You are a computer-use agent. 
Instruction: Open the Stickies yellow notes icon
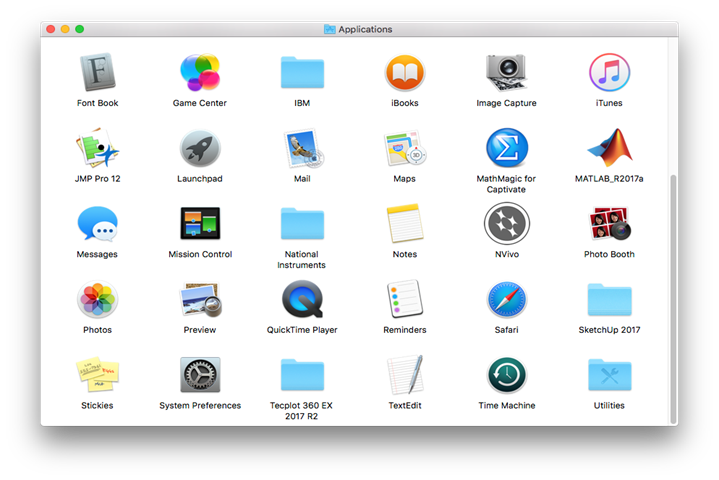[97, 375]
